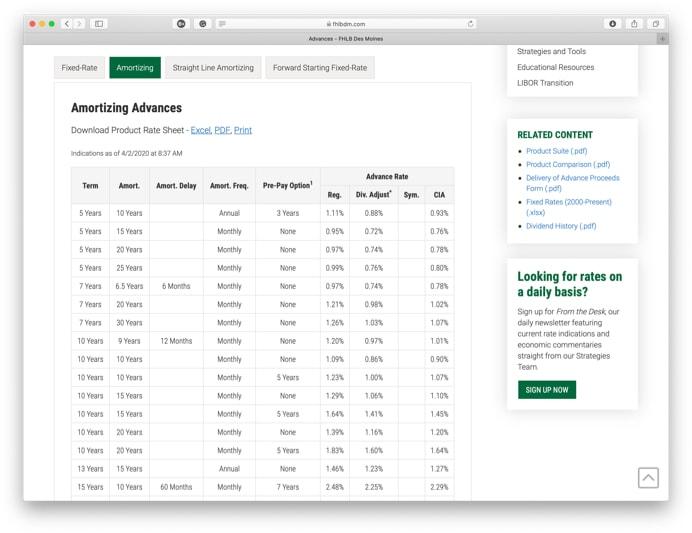Download the rate sheet via Excel link

tap(200, 130)
